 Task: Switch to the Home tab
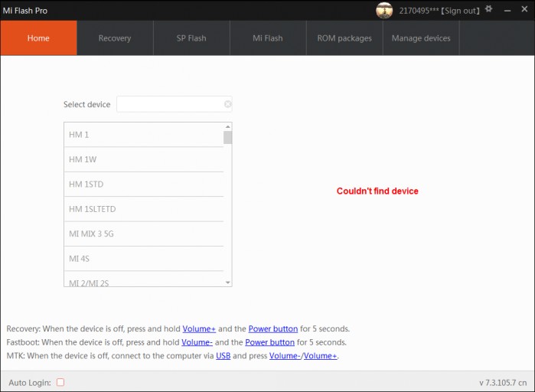[38, 38]
